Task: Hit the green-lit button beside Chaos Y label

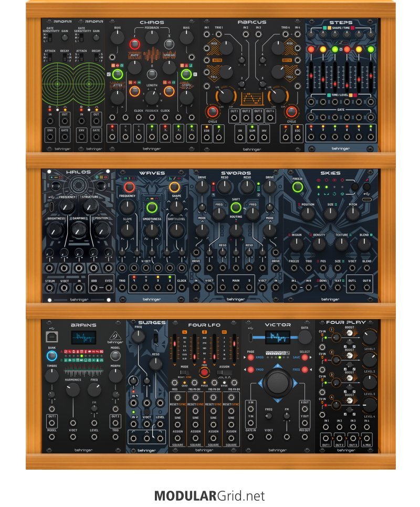Action: (186, 75)
